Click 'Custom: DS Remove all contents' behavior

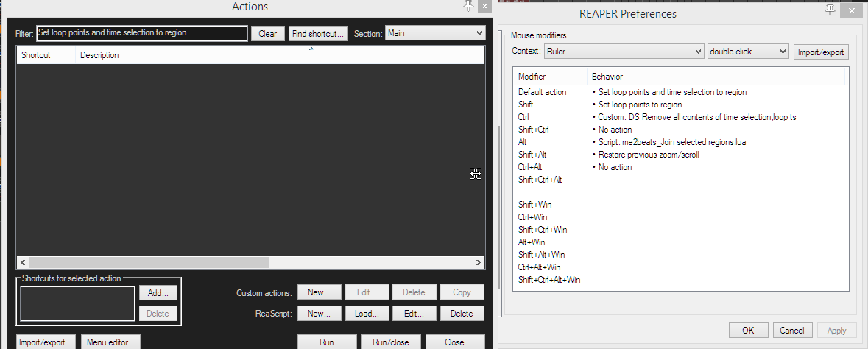click(x=697, y=117)
